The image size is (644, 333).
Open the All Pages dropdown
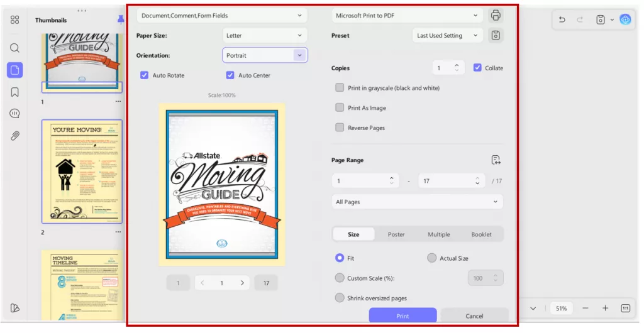point(418,202)
